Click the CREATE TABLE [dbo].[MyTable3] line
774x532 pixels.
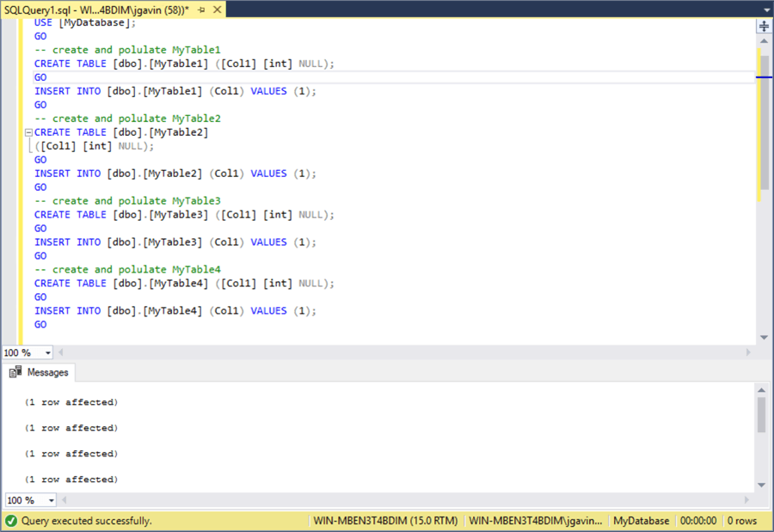tap(184, 215)
